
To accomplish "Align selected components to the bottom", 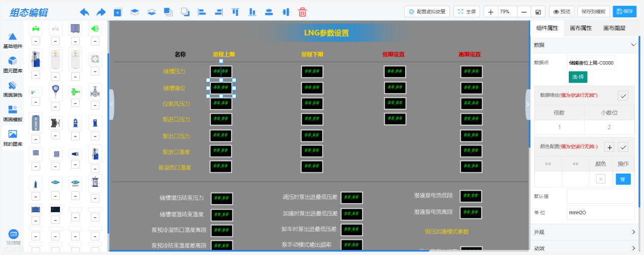I will (x=252, y=12).
